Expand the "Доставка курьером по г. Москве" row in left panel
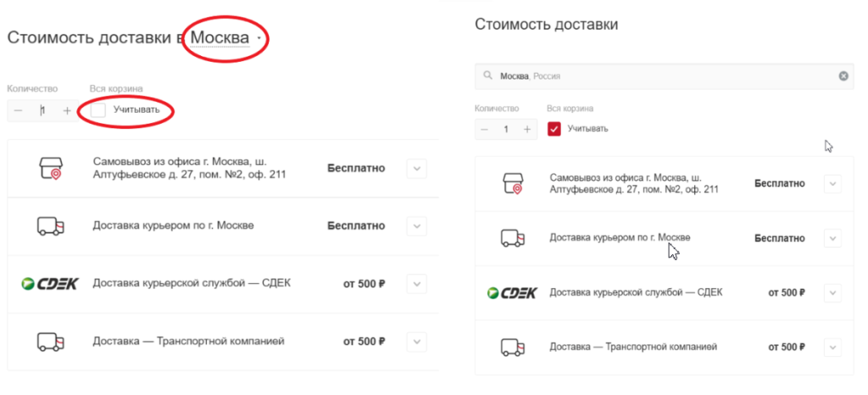The width and height of the screenshot is (868, 395). pyautogui.click(x=415, y=225)
